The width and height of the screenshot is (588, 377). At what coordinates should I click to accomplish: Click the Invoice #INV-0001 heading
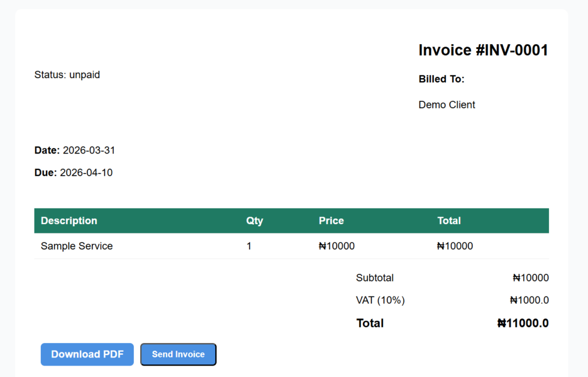tap(483, 51)
